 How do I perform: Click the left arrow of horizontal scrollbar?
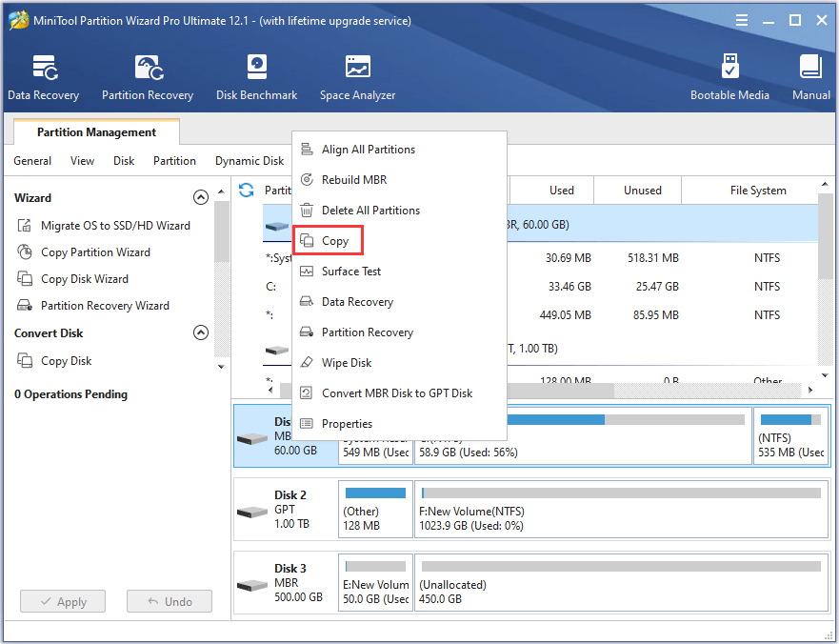click(x=270, y=390)
